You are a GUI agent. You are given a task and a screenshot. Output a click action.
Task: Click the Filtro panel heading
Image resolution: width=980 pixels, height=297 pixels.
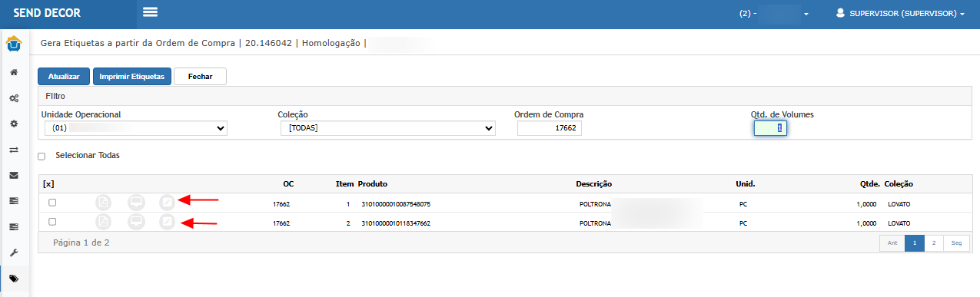click(55, 97)
